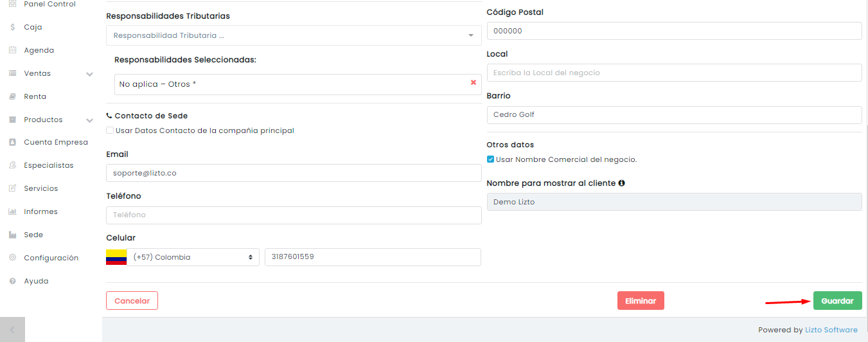Click the Caja dollar icon in sidebar
The image size is (868, 342).
(12, 27)
